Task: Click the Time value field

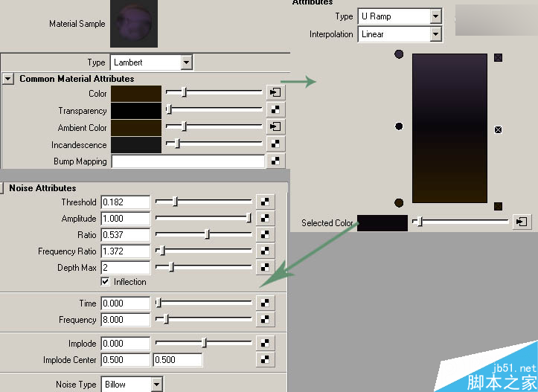Action: point(126,303)
